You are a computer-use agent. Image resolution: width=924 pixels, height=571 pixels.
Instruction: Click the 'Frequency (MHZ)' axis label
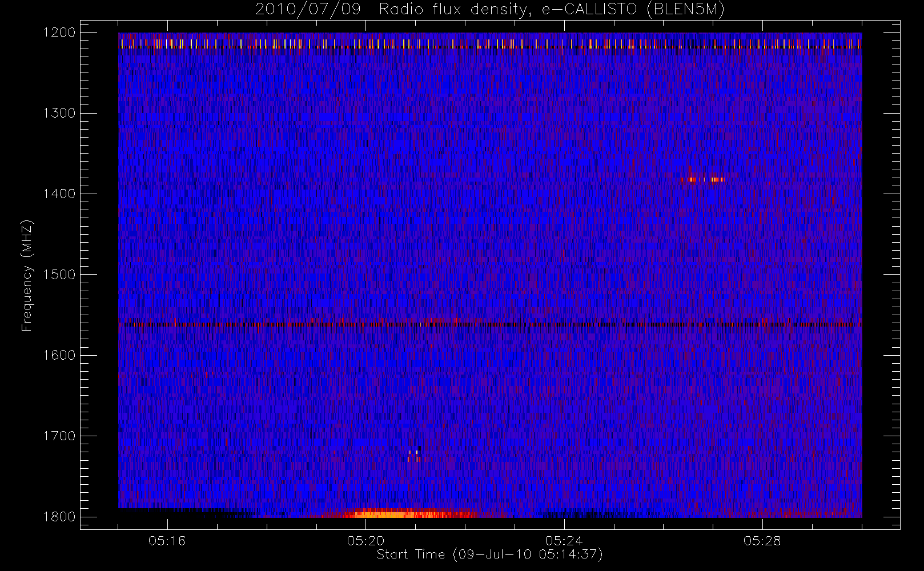click(27, 275)
